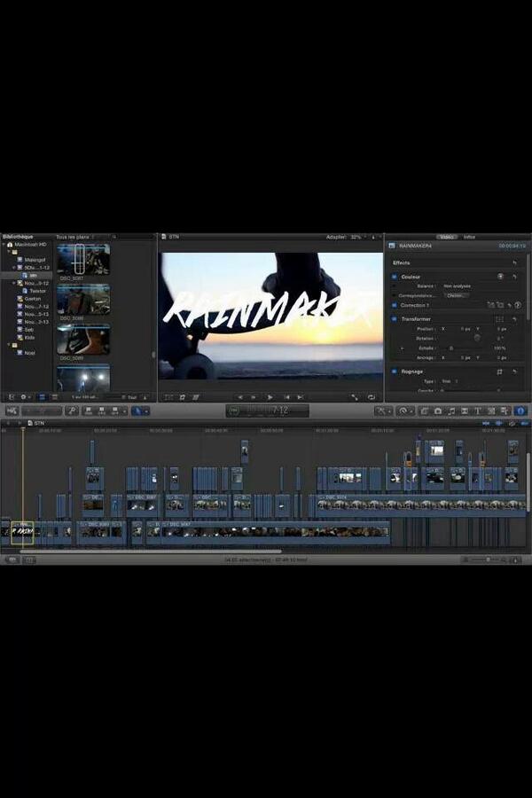Click the Distort tool under the viewer

pos(195,397)
